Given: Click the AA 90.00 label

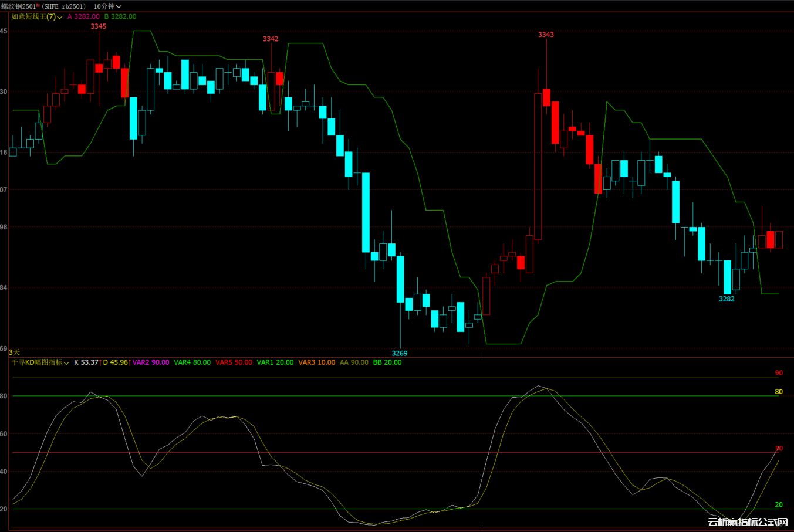Looking at the screenshot, I should coord(354,362).
